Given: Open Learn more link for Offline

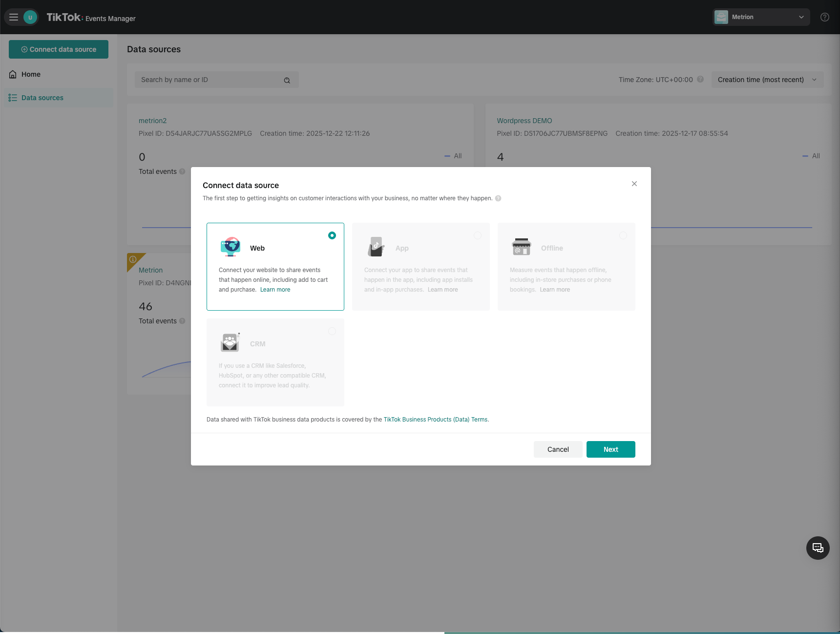Looking at the screenshot, I should point(555,290).
